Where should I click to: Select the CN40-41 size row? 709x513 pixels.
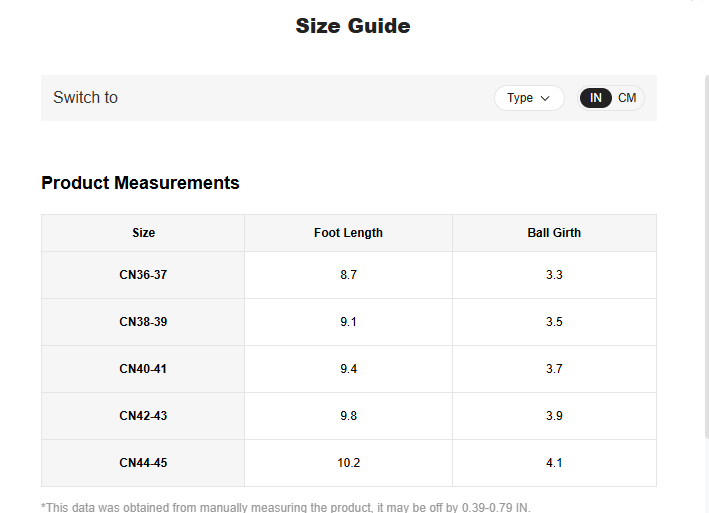coord(143,369)
